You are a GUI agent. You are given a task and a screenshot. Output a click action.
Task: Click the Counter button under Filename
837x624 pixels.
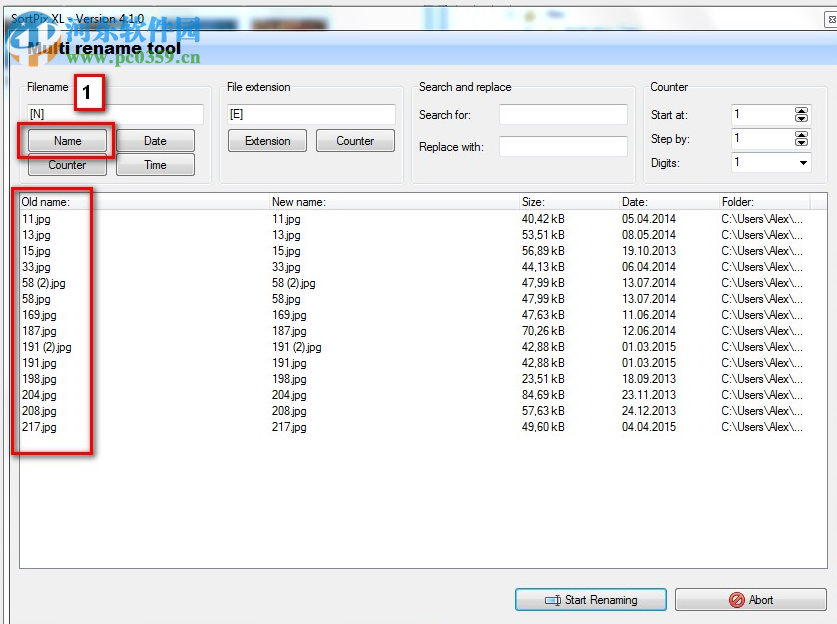pyautogui.click(x=67, y=165)
